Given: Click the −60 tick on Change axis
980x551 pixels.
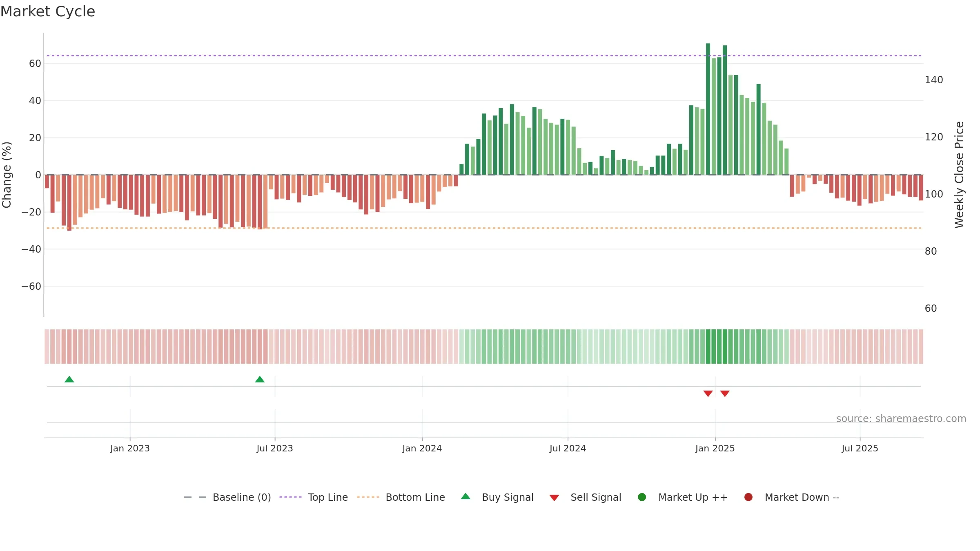Looking at the screenshot, I should [31, 287].
